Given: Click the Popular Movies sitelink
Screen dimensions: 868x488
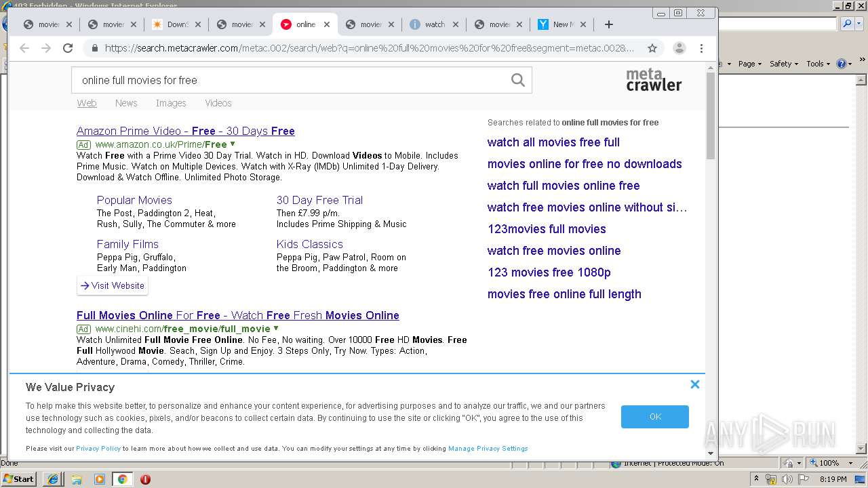Looking at the screenshot, I should 134,200.
